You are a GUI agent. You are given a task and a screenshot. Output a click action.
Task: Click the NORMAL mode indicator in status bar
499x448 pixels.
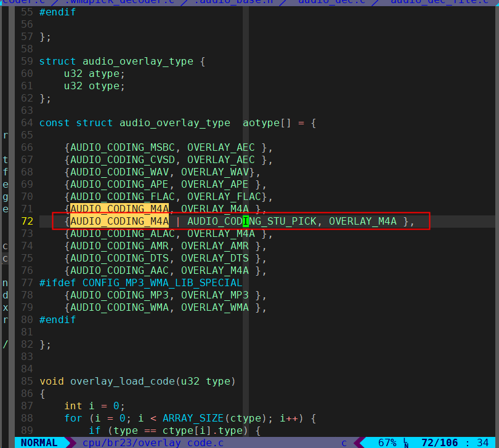click(39, 442)
